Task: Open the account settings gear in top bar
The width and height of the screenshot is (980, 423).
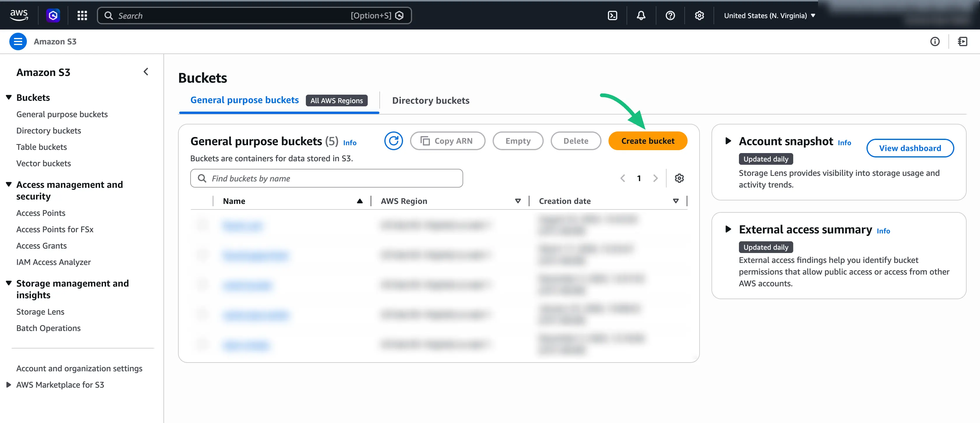Action: (x=699, y=15)
